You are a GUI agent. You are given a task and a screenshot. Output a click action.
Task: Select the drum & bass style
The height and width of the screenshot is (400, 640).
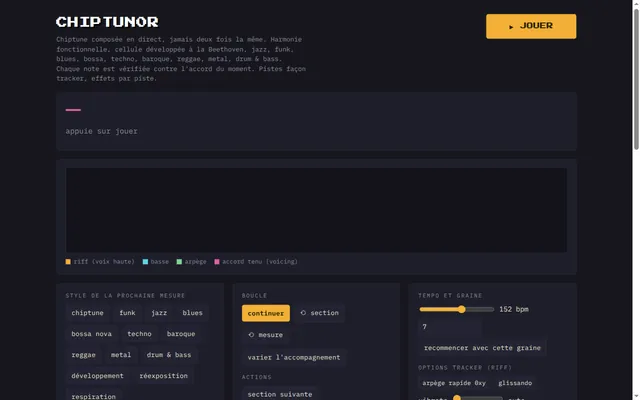[169, 355]
